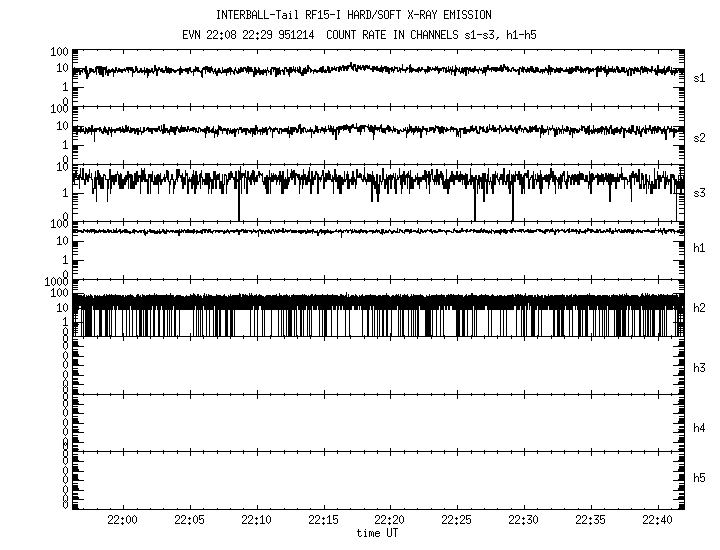This screenshot has width=720, height=550.
Task: Click the 22:20 time axis label
Action: (390, 520)
